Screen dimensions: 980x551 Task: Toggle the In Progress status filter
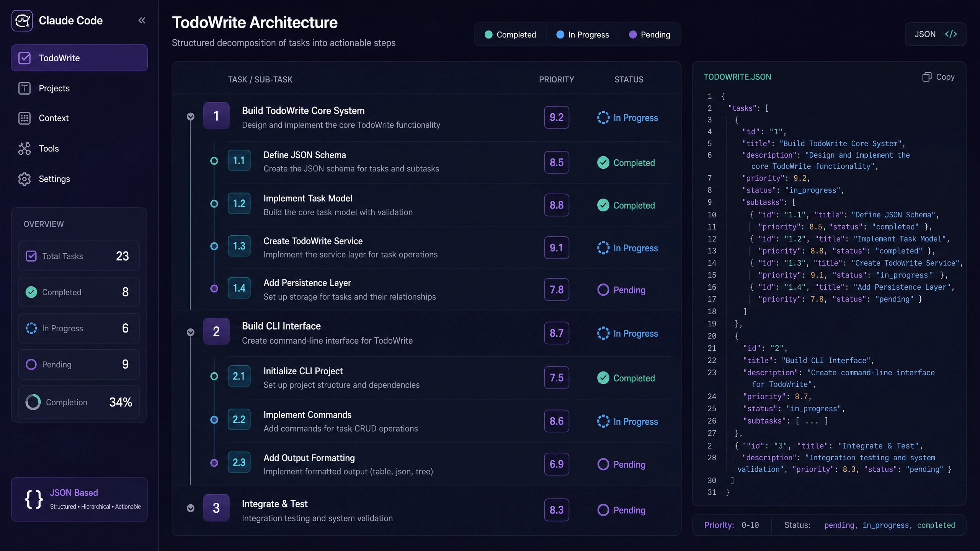point(582,34)
